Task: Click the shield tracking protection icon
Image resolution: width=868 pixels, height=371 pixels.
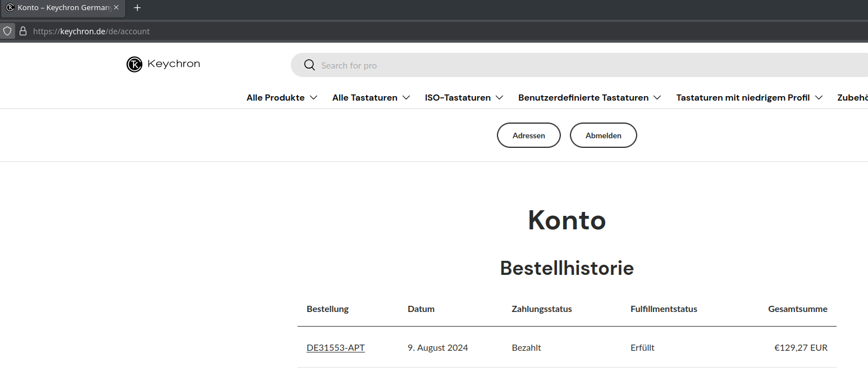Action: coord(7,31)
